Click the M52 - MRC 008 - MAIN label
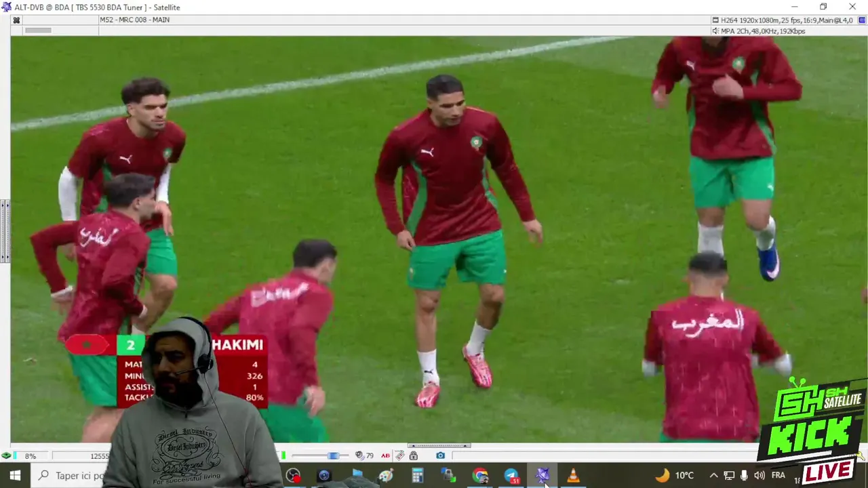868x488 pixels. pos(134,20)
